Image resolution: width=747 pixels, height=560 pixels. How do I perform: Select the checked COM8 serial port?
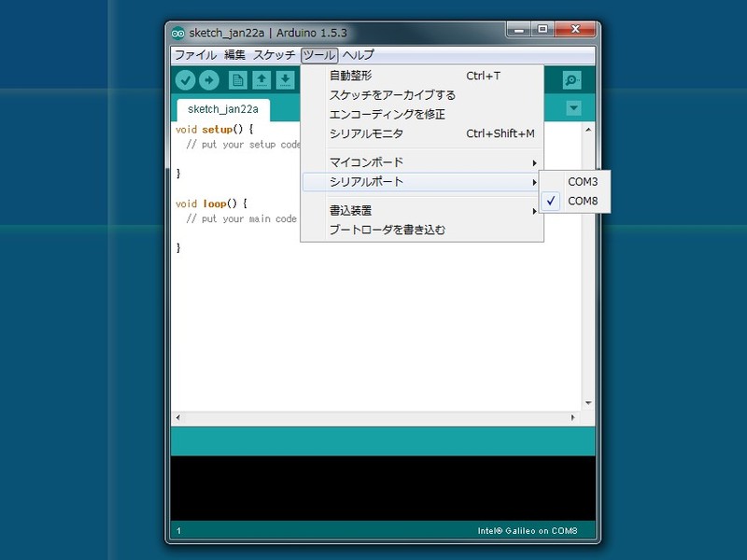(x=583, y=201)
